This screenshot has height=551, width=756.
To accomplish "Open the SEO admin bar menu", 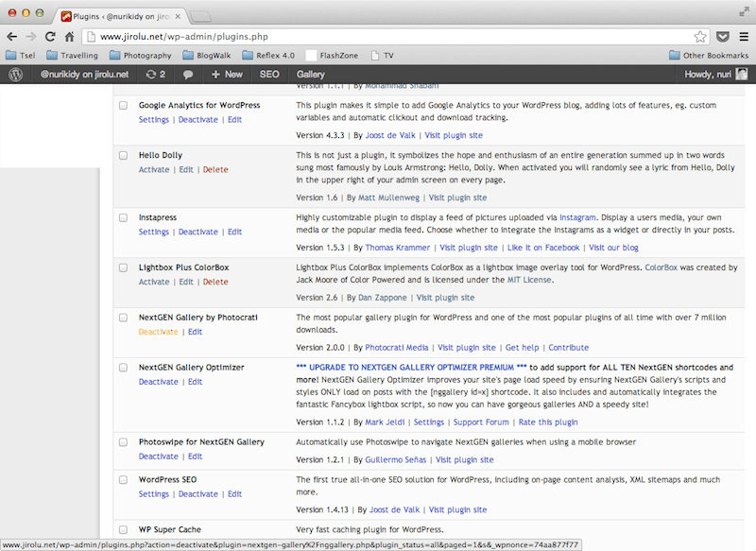I will tap(269, 74).
